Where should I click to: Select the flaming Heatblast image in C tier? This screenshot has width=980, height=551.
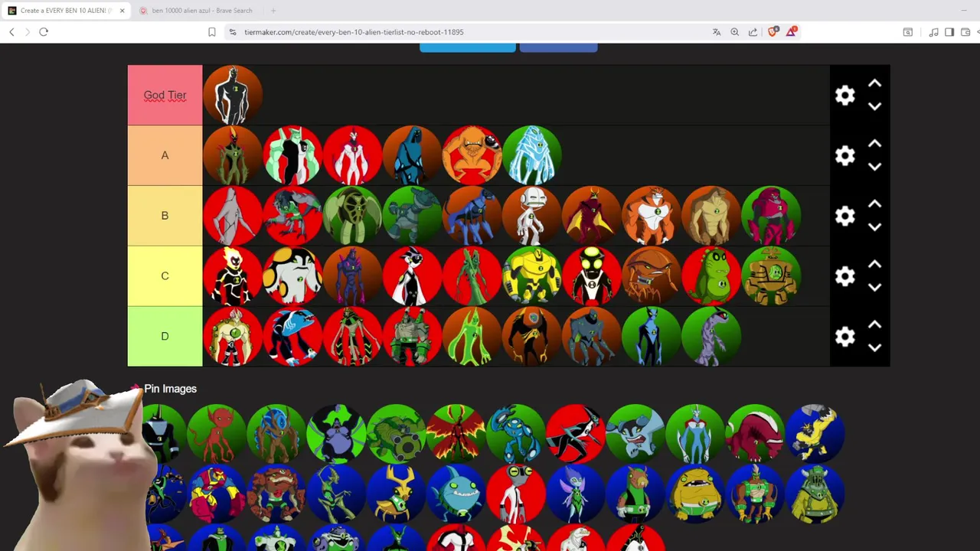tap(233, 276)
